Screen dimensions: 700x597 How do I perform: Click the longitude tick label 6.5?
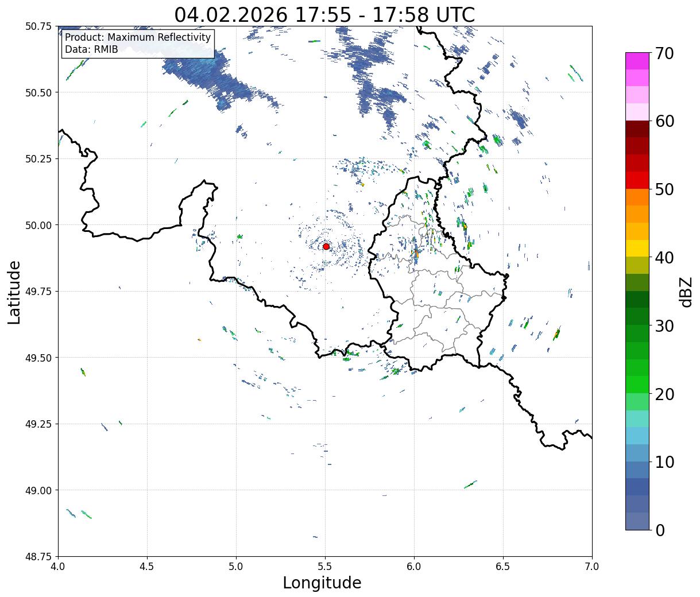[503, 566]
